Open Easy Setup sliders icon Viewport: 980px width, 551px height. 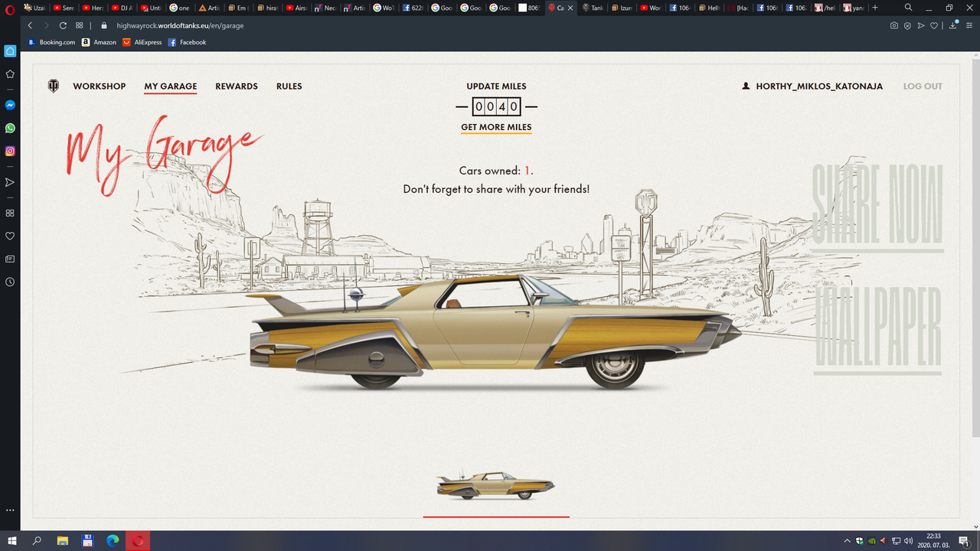pos(969,25)
